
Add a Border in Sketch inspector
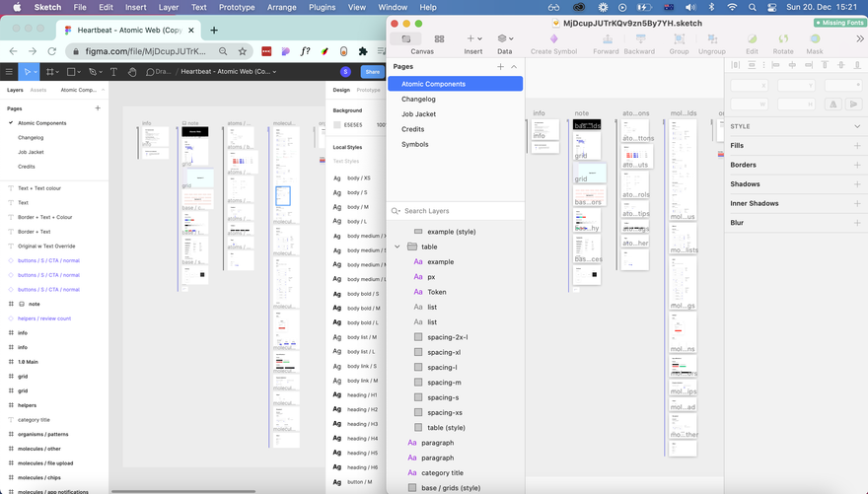point(857,165)
